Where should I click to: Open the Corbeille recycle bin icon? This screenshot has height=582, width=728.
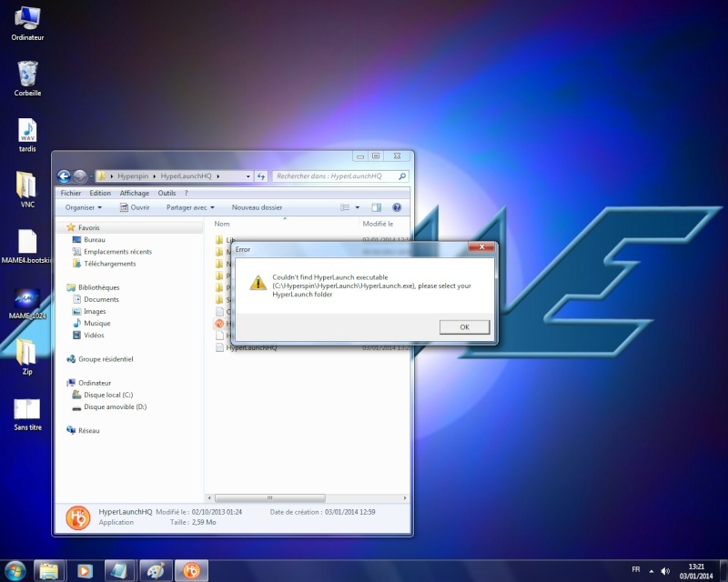tap(27, 79)
